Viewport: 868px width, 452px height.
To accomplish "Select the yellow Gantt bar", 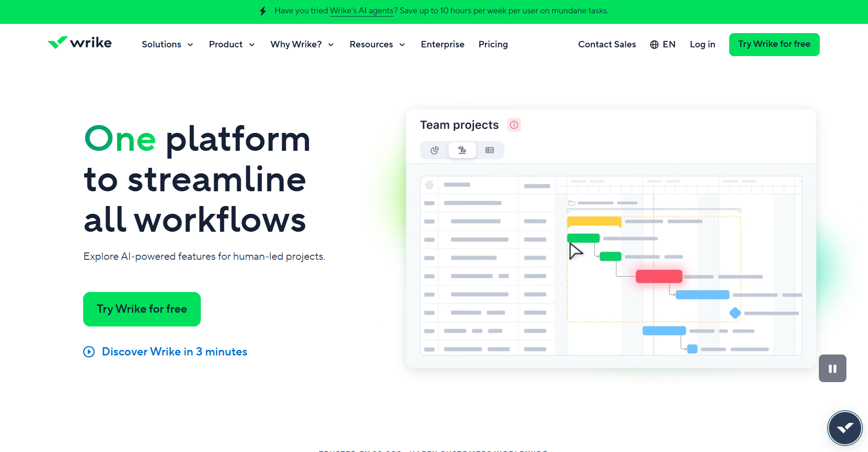I will tap(594, 222).
